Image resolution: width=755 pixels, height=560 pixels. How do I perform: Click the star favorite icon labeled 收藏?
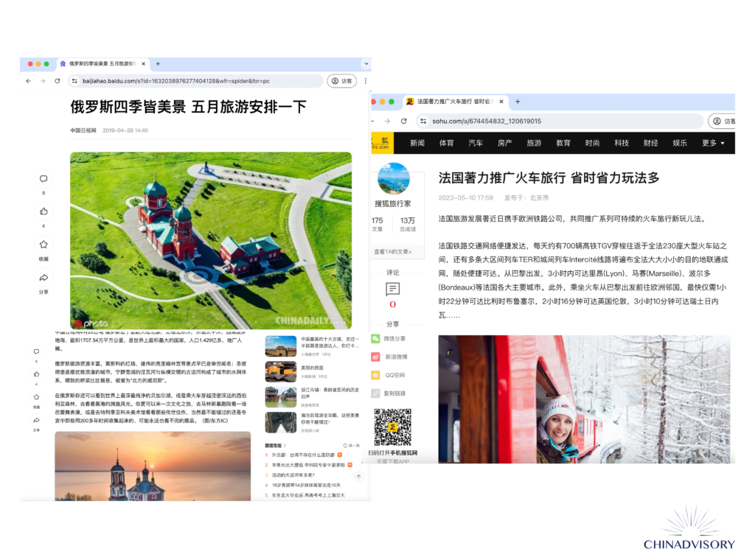point(44,245)
